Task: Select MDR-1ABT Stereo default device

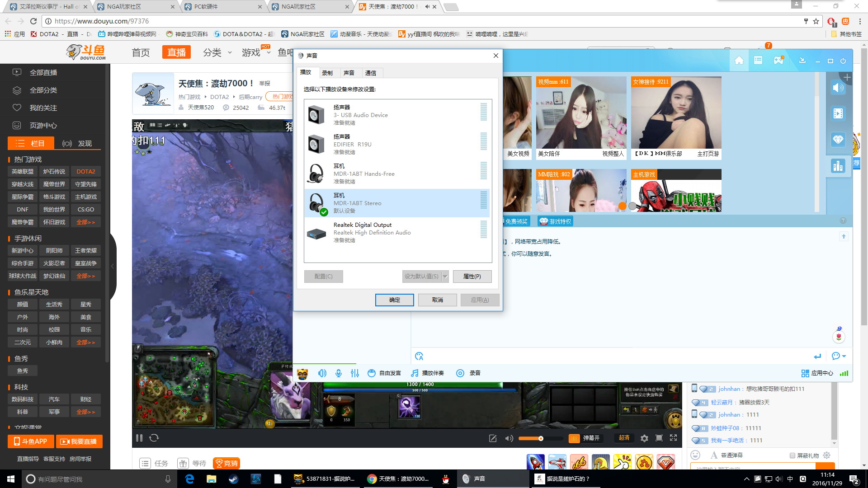Action: coord(397,203)
